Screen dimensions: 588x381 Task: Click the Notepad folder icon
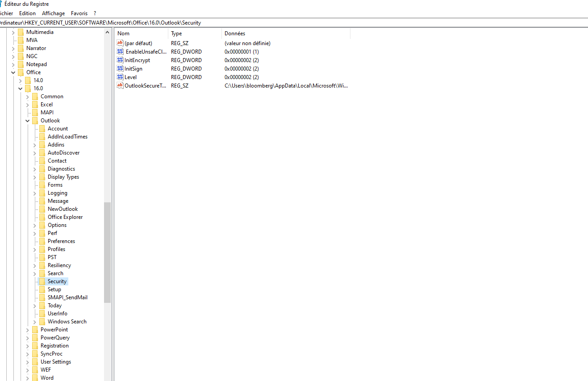[21, 64]
